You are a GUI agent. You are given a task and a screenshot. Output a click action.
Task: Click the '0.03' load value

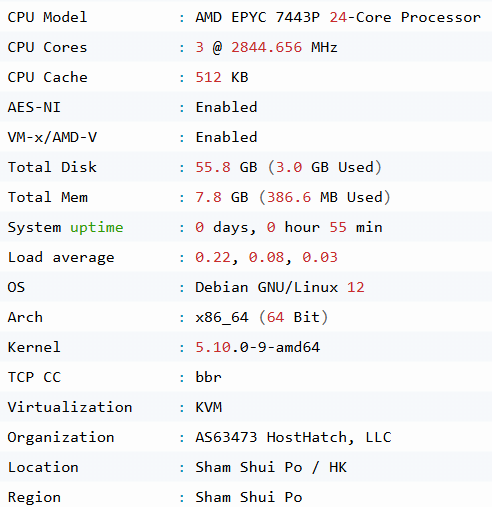click(320, 257)
